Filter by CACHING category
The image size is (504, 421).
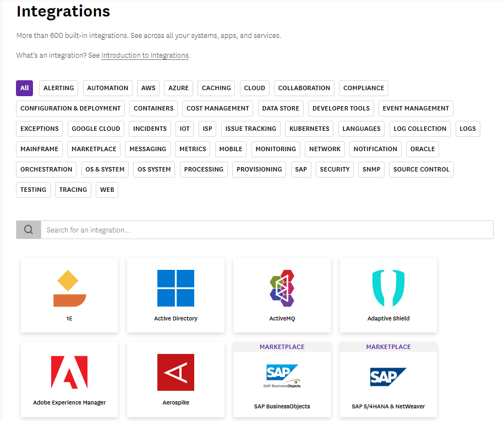click(x=216, y=88)
